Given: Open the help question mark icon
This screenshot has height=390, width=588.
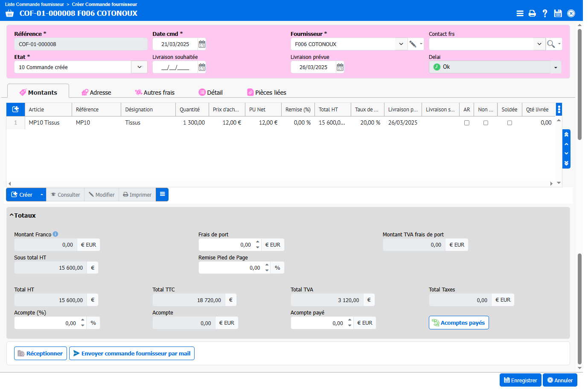Looking at the screenshot, I should [x=545, y=13].
